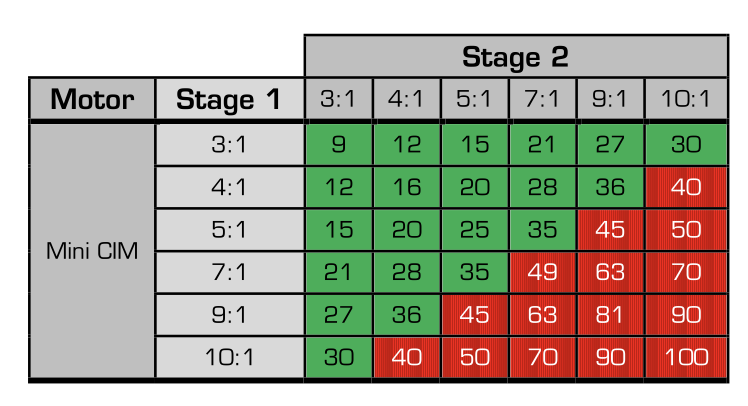Click the Mini CIM motor cell

pyautogui.click(x=92, y=251)
